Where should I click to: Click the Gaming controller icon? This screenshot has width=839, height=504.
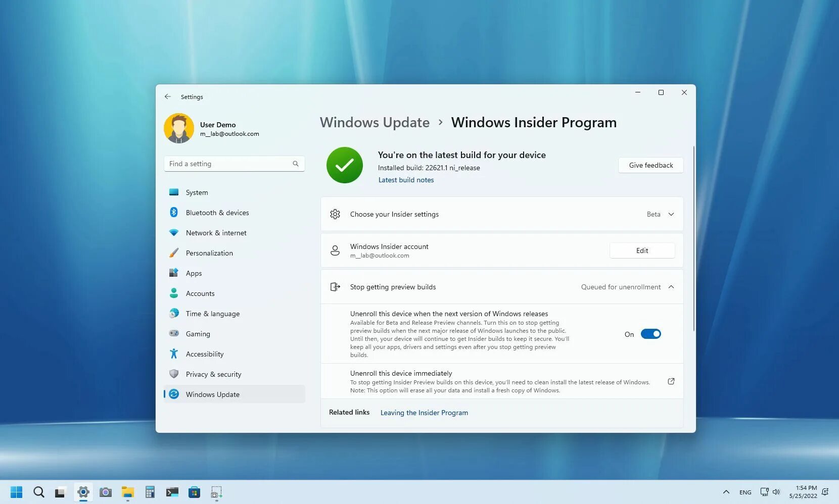pos(174,333)
